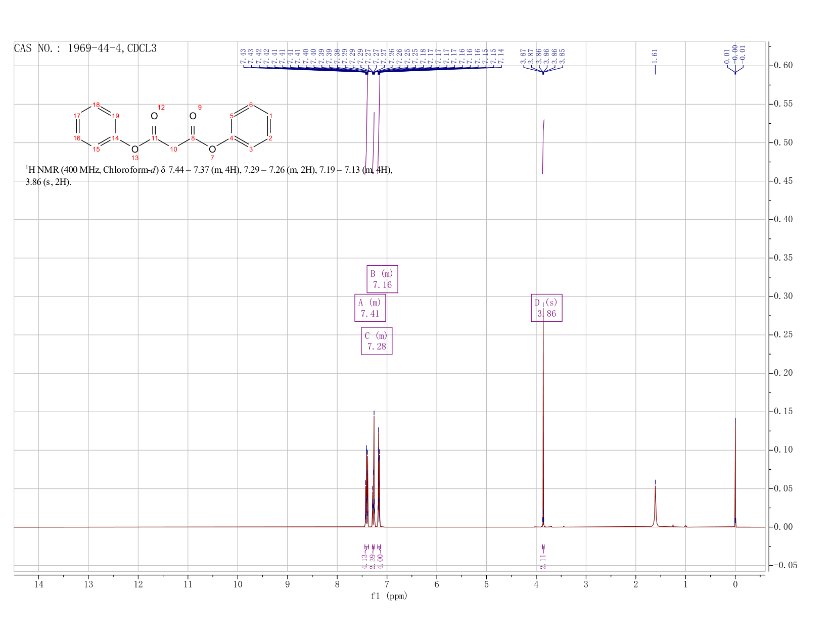
Task: Click the oxygen atom labeled 13
Action: [x=134, y=150]
